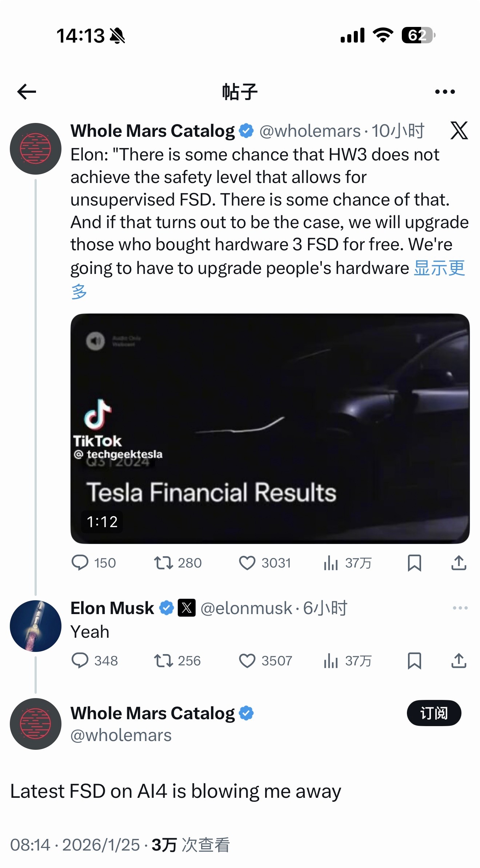Like Elon Musk's reply with 3507 likes
This screenshot has height=868, width=480.
coord(247,661)
